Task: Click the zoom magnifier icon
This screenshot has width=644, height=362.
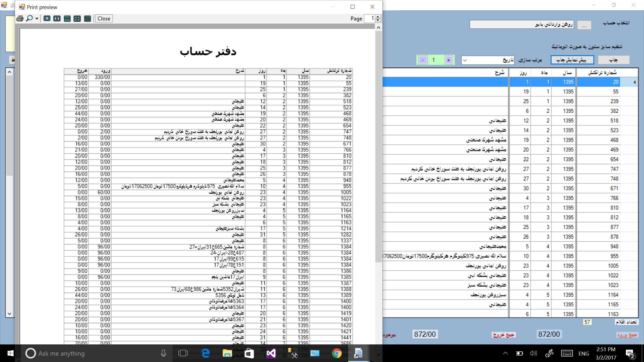Action: pos(30,18)
